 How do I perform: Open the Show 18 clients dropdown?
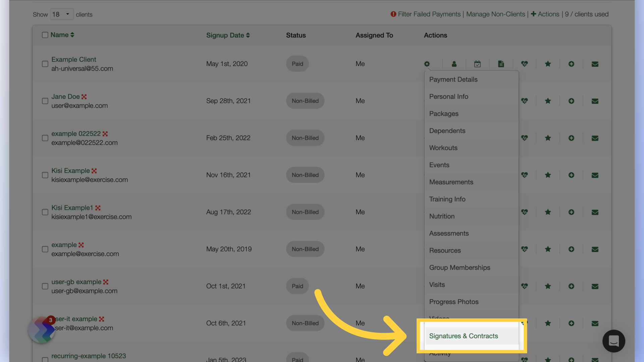62,14
